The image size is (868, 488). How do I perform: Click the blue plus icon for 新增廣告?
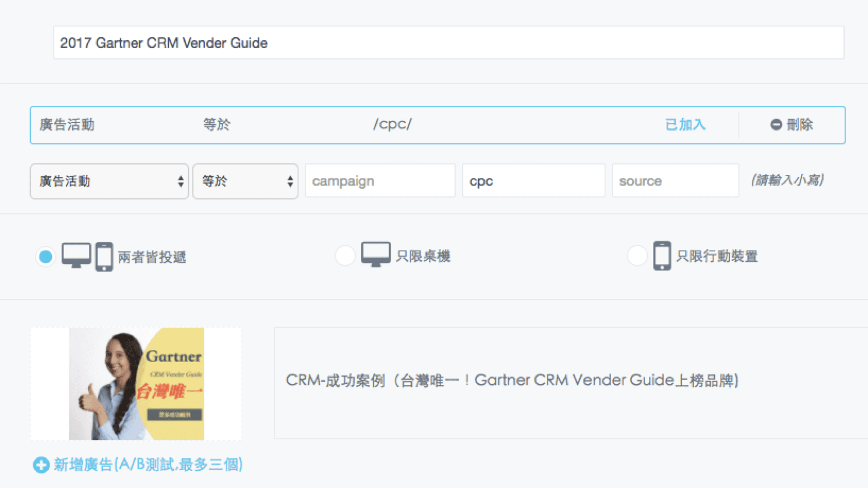click(41, 465)
